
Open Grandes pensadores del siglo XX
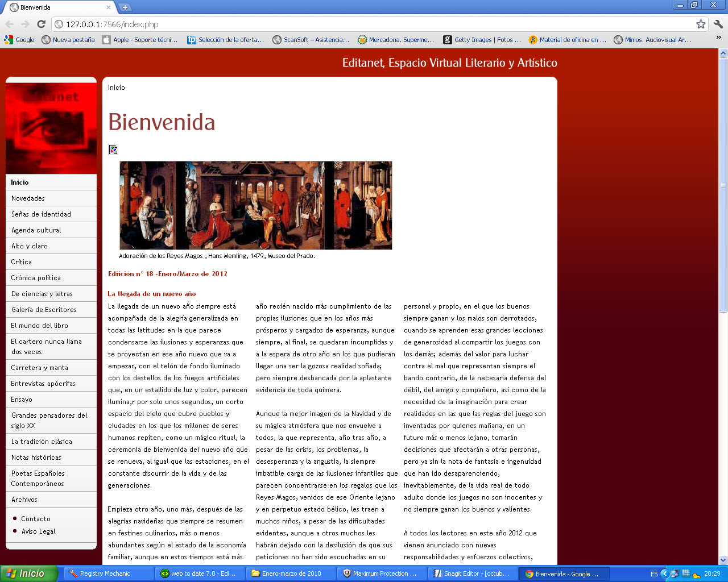[x=51, y=421]
